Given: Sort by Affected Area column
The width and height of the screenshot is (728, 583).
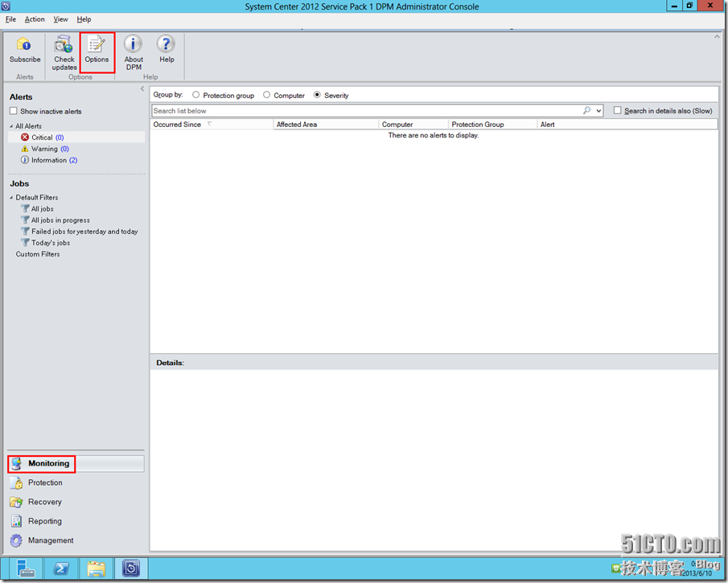Looking at the screenshot, I should tap(326, 125).
